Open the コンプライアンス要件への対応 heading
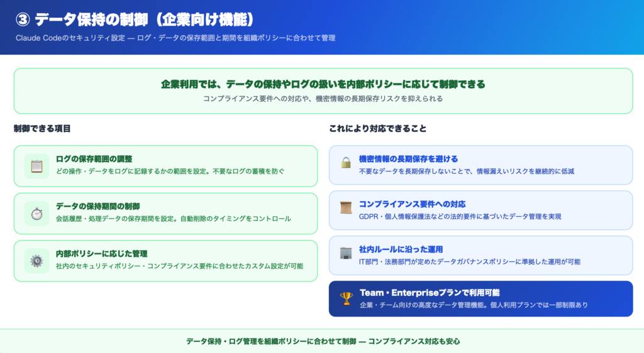 412,204
